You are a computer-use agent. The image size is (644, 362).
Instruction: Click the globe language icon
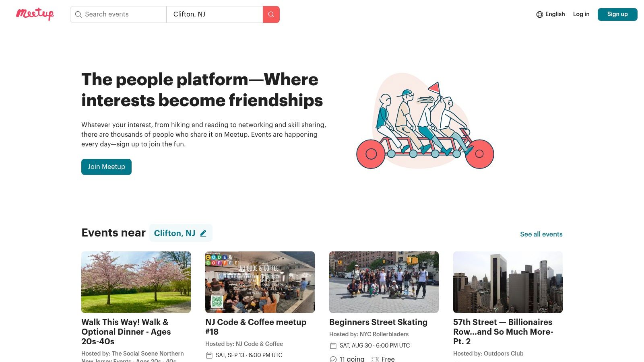pos(540,14)
